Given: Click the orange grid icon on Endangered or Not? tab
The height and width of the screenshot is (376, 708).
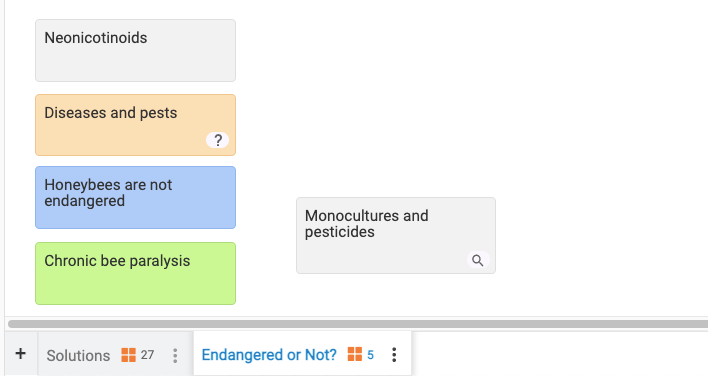Looking at the screenshot, I should pos(354,354).
